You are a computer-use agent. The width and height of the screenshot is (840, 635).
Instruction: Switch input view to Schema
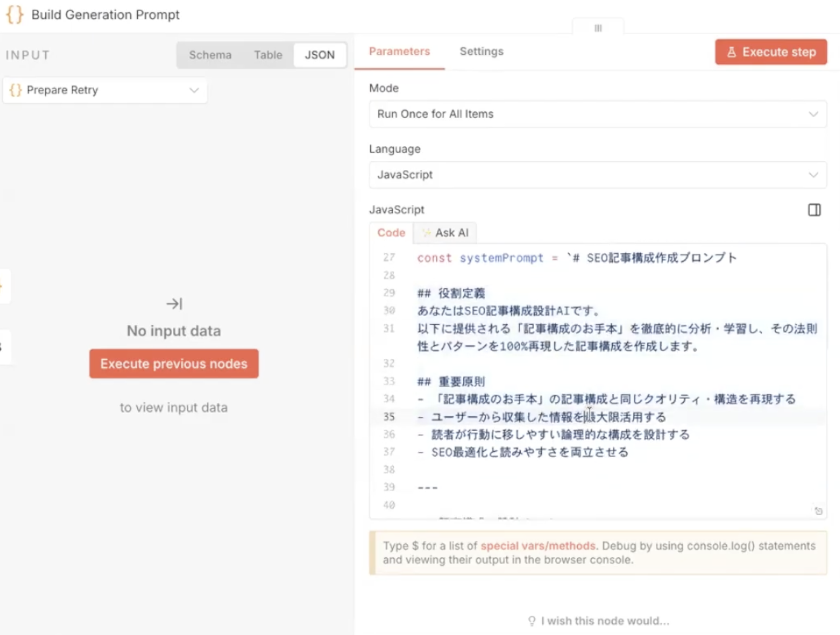210,55
